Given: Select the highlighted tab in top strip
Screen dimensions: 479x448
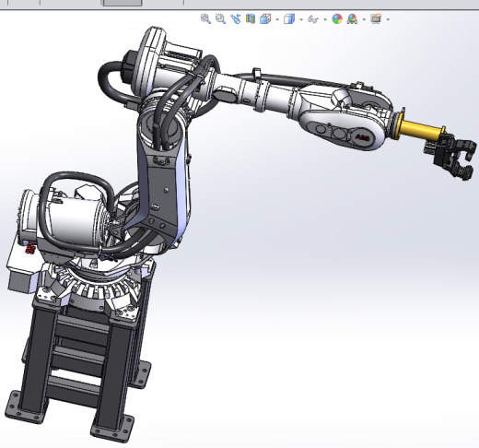Looking at the screenshot, I should tap(123, 3).
